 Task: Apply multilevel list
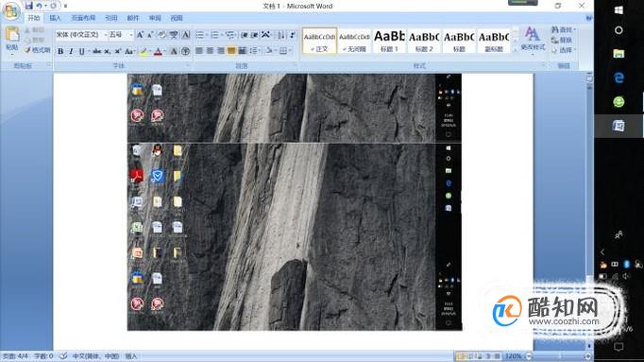coord(229,35)
